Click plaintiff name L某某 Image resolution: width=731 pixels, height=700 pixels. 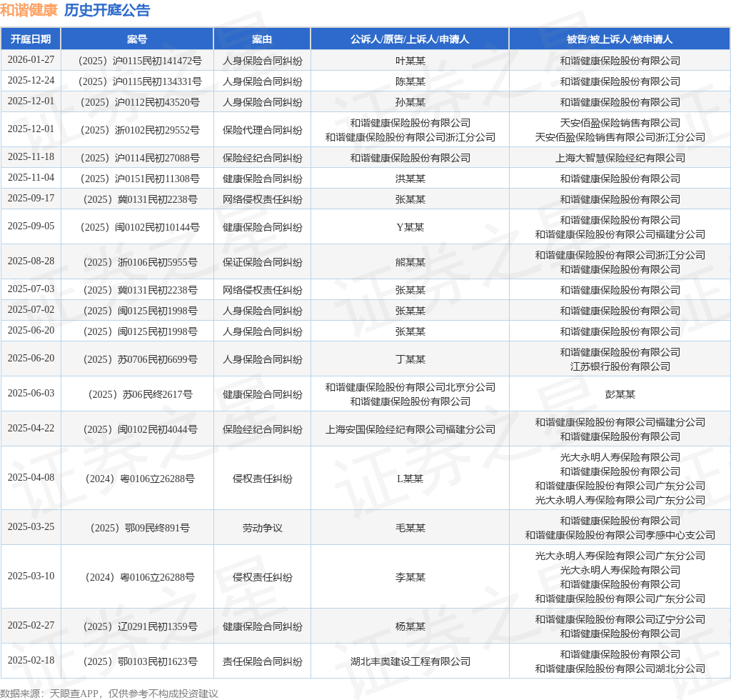(410, 479)
